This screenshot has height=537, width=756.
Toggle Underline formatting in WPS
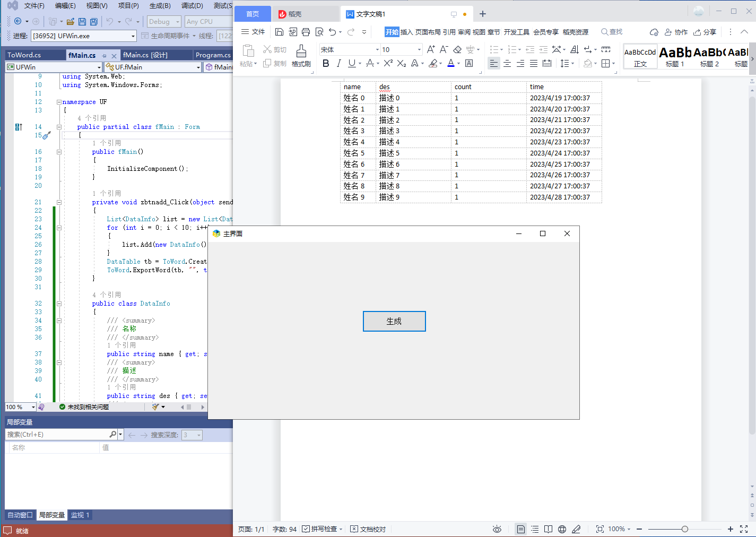(x=351, y=63)
